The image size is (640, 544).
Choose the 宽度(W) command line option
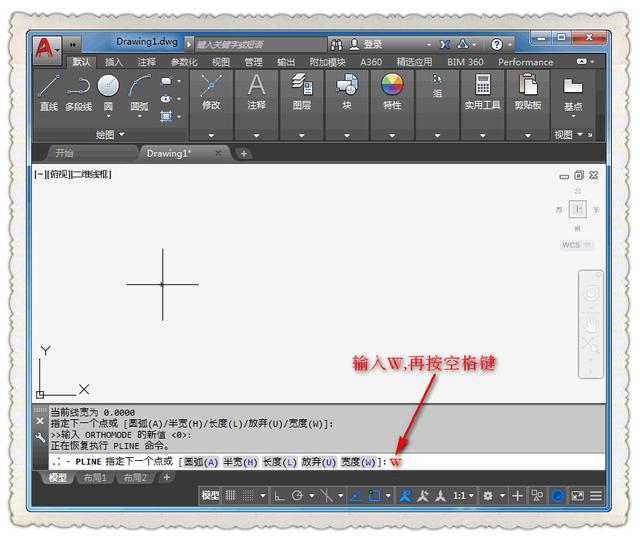point(358,462)
